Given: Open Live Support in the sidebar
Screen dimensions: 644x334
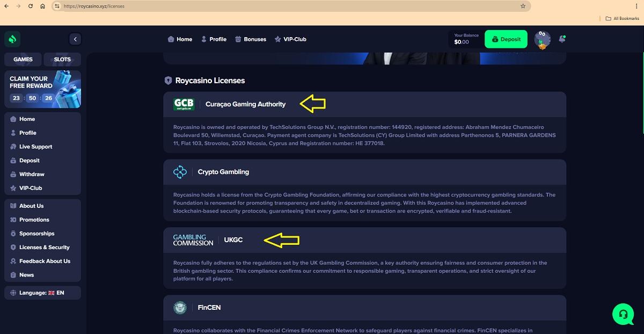Looking at the screenshot, I should pos(35,147).
